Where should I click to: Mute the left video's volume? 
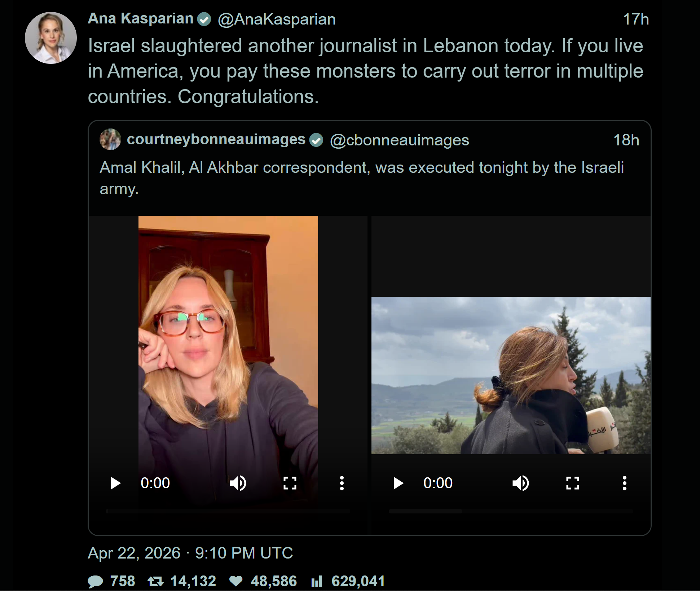click(238, 483)
